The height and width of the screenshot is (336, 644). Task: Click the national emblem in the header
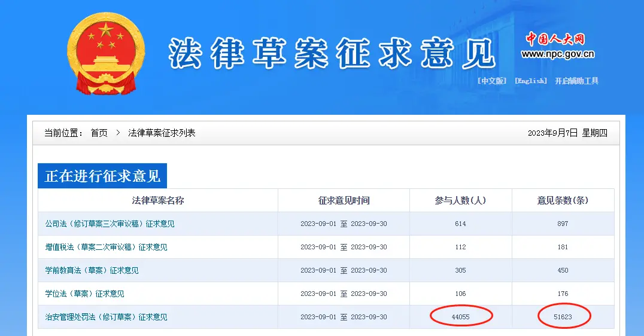point(107,54)
